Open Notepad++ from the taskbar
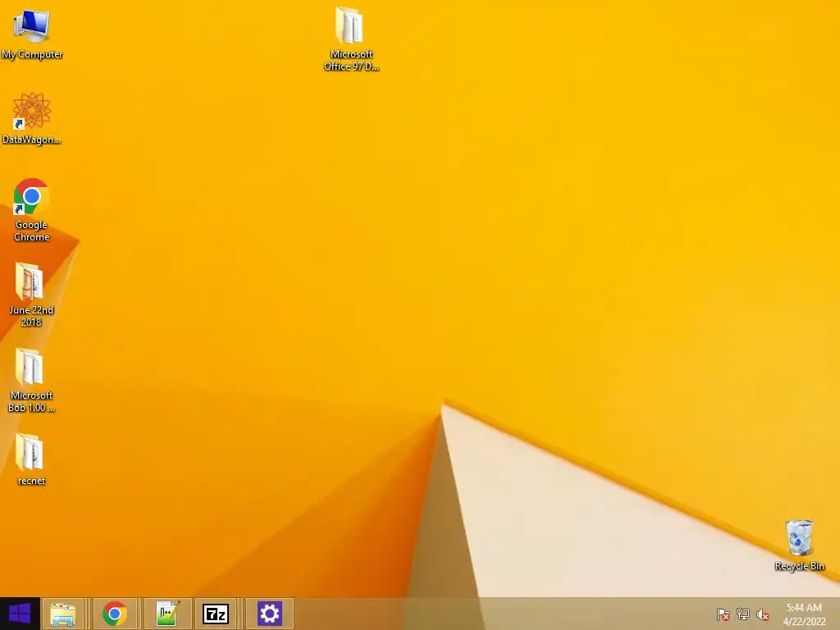 click(167, 614)
